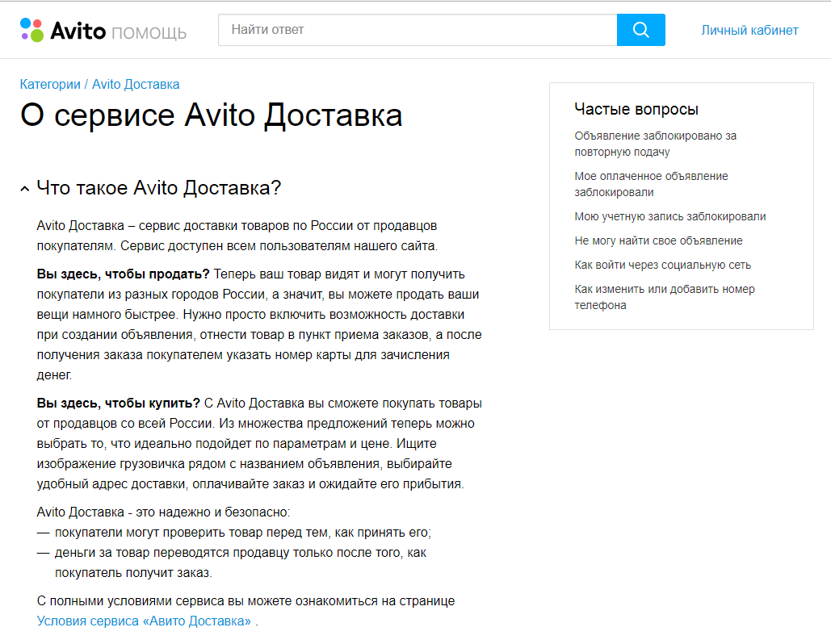Click "Avito Доставка - это надежно и безопасно:" line
The image size is (831, 644).
coord(163,512)
